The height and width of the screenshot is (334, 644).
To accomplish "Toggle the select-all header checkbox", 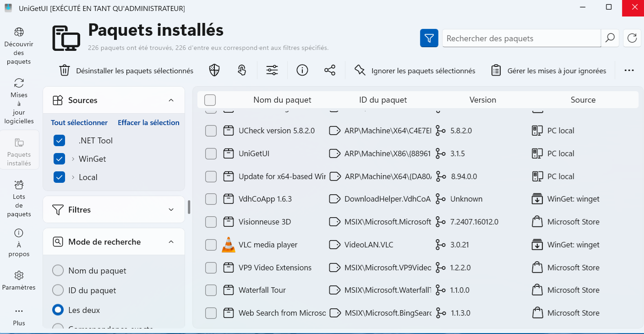I will (x=210, y=100).
